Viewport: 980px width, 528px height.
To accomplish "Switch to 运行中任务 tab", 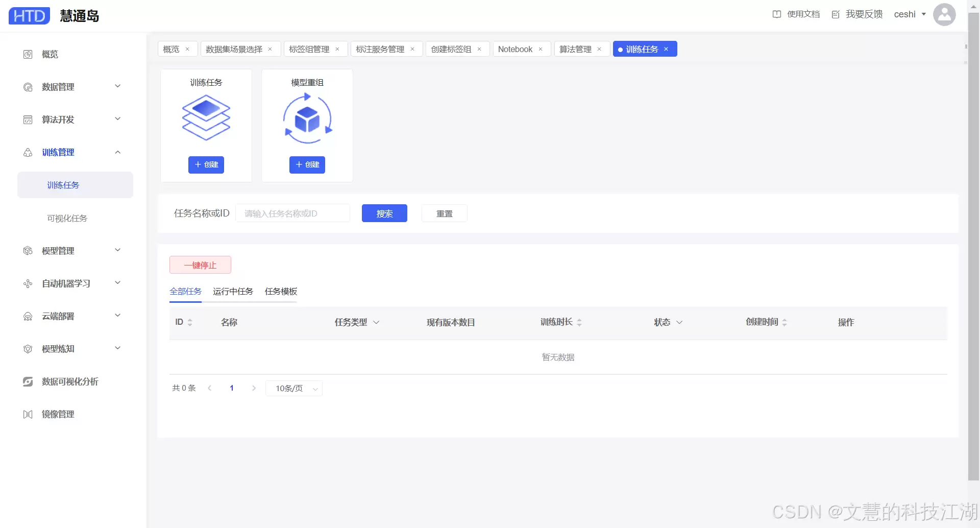I will tap(233, 291).
